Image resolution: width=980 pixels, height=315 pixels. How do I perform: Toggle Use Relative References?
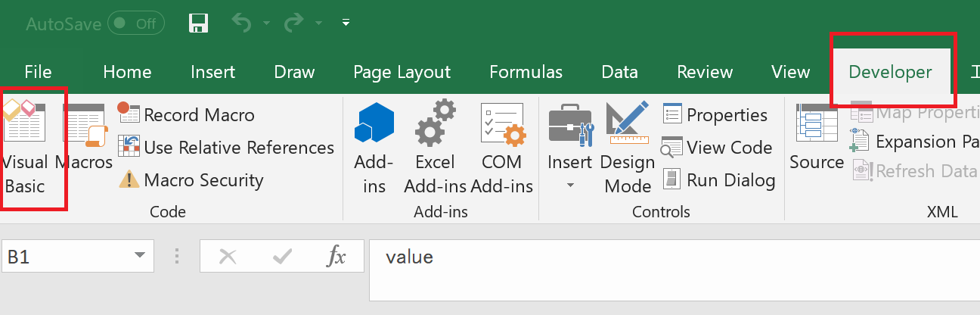[226, 148]
